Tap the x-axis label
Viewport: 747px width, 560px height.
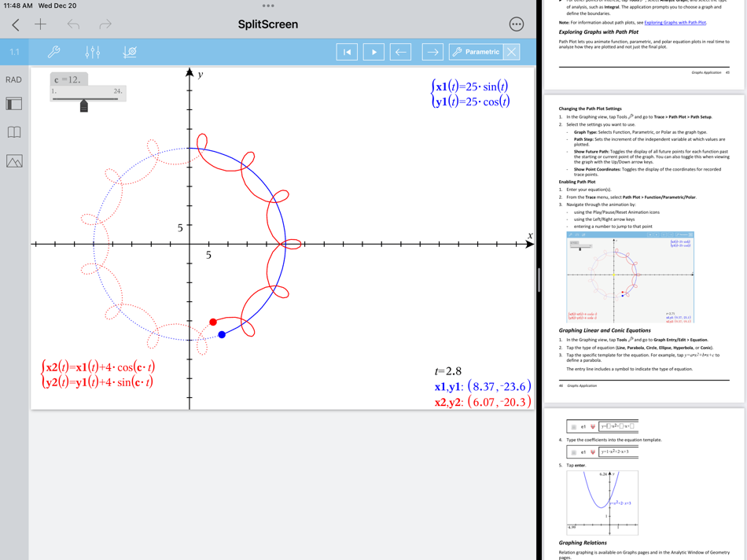(x=530, y=235)
